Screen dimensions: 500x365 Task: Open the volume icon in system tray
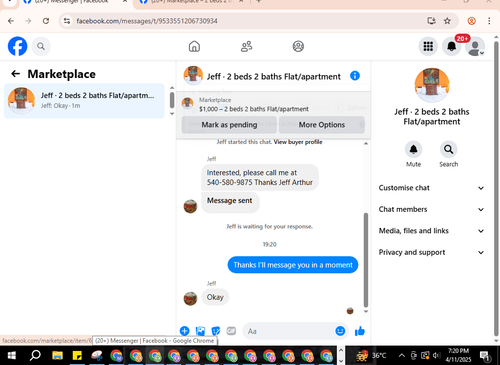[x=436, y=356]
